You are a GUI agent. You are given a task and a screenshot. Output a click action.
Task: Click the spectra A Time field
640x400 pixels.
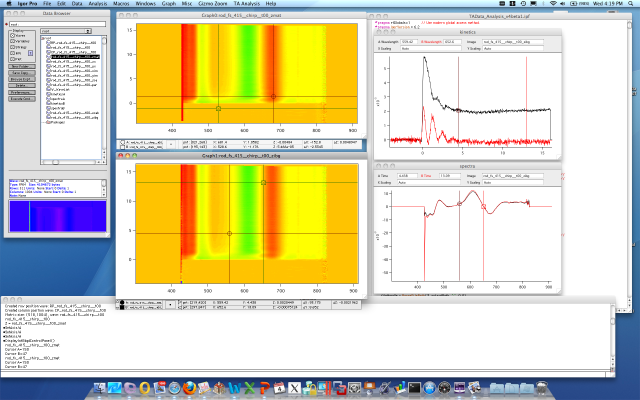(407, 176)
